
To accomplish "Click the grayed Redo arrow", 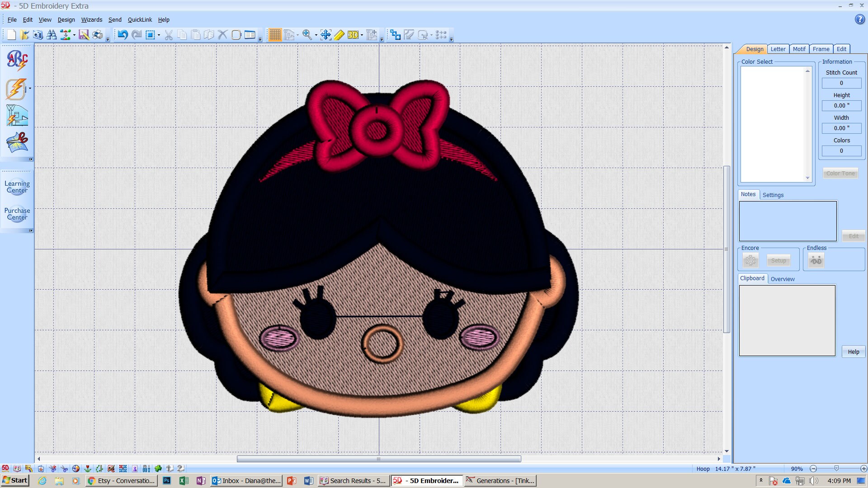I will point(137,35).
